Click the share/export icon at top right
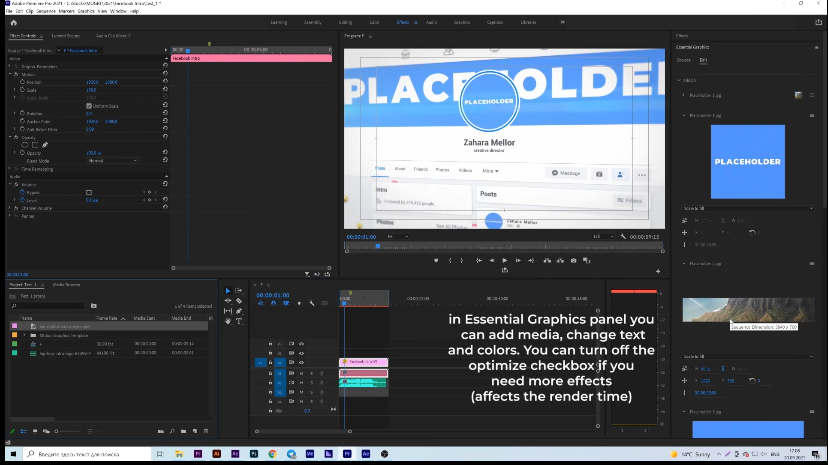828x465 pixels. [818, 22]
